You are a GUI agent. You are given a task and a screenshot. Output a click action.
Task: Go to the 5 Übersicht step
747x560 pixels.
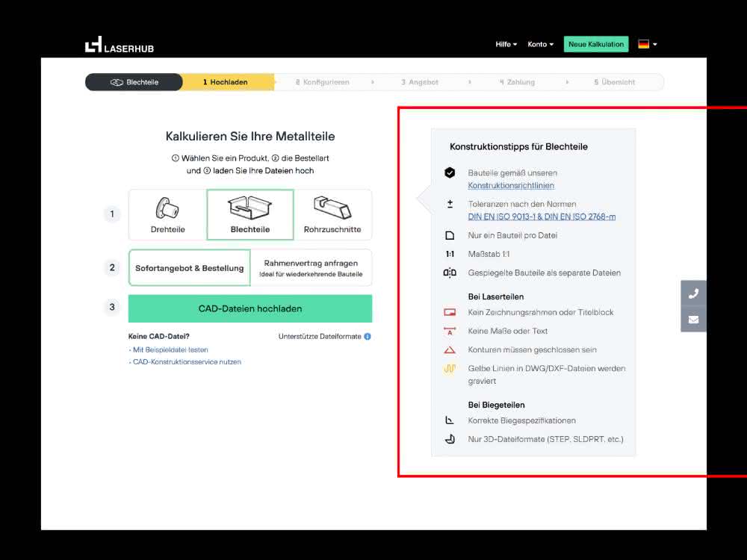coord(615,82)
